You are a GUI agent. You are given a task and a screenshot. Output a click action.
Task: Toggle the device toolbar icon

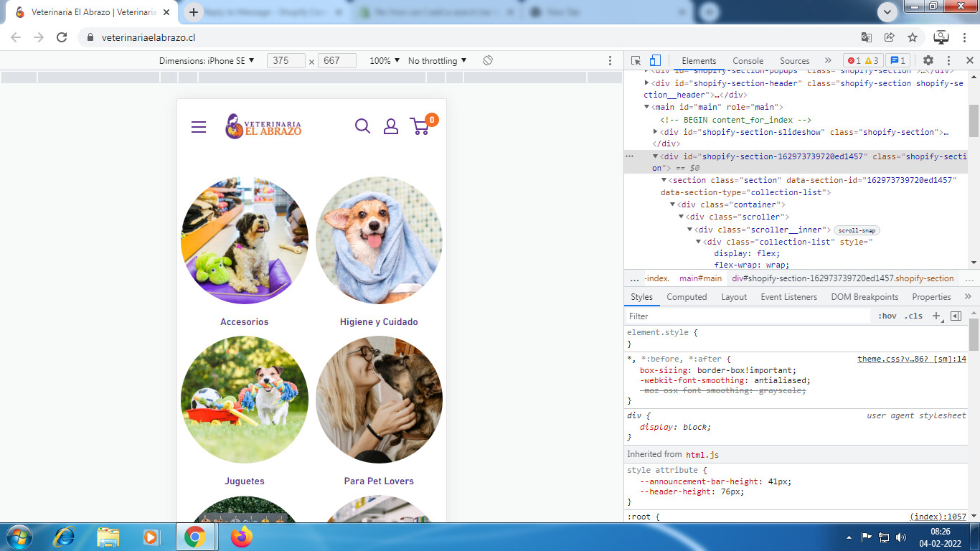pos(655,61)
